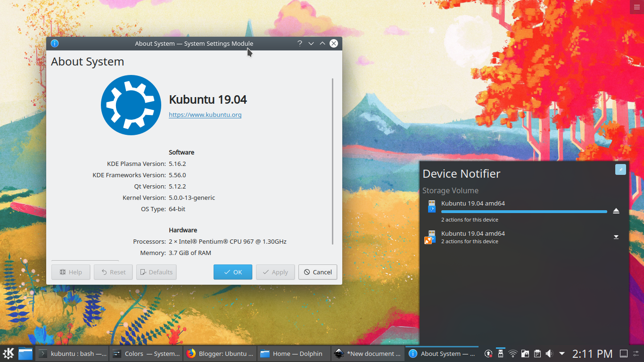This screenshot has width=644, height=362.
Task: Switch to the Colors — System Settings task
Action: coord(146,354)
